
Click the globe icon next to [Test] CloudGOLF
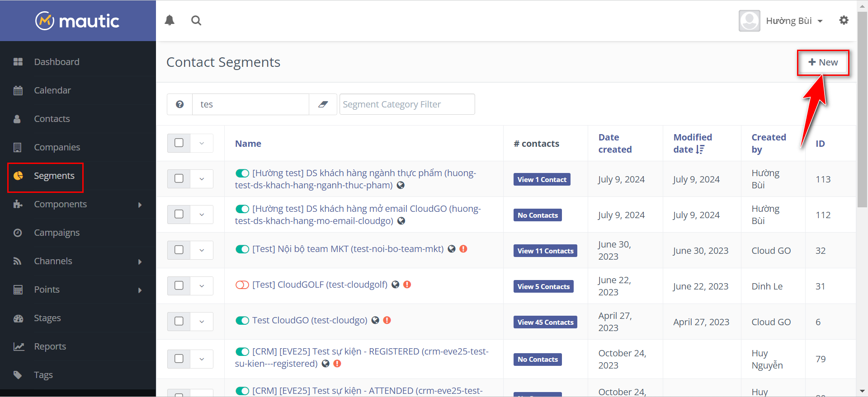tap(396, 285)
